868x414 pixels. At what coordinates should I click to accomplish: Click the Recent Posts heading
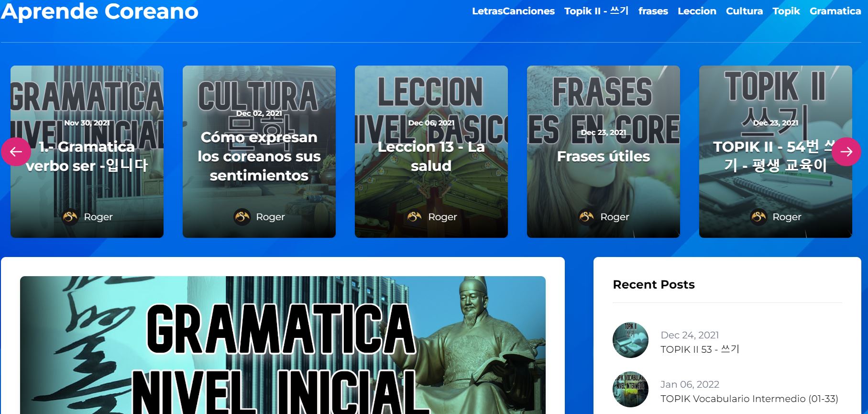653,284
